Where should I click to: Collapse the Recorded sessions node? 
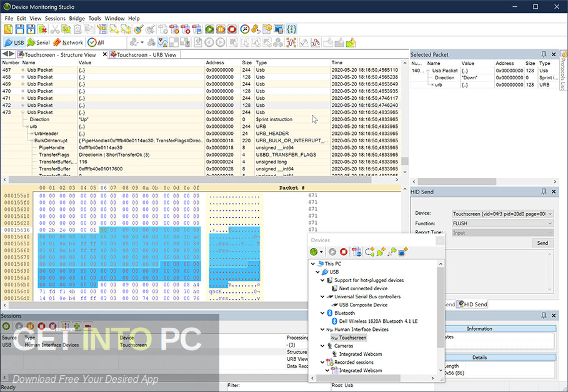pyautogui.click(x=322, y=362)
